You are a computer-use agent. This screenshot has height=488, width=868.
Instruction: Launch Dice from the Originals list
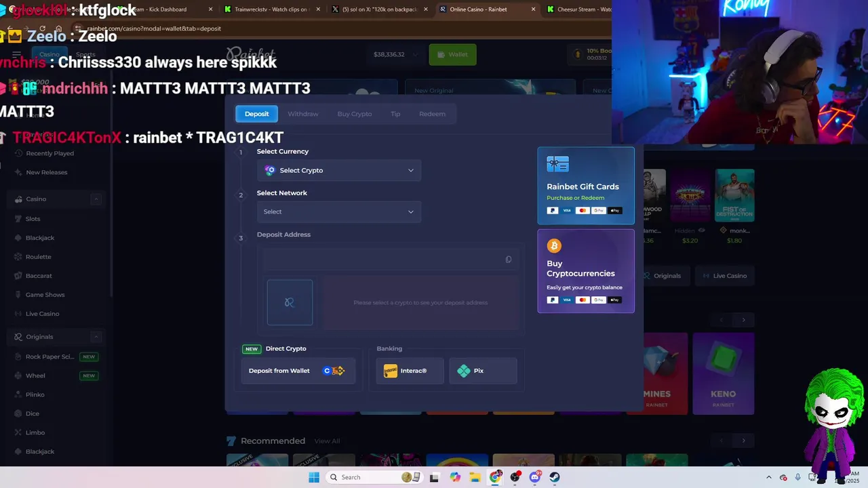[x=32, y=413]
